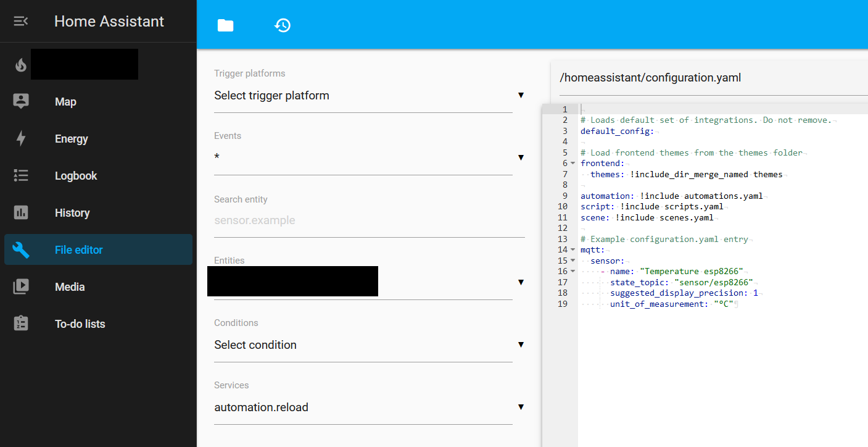Click the File editor wrench icon
868x447 pixels.
(21, 250)
